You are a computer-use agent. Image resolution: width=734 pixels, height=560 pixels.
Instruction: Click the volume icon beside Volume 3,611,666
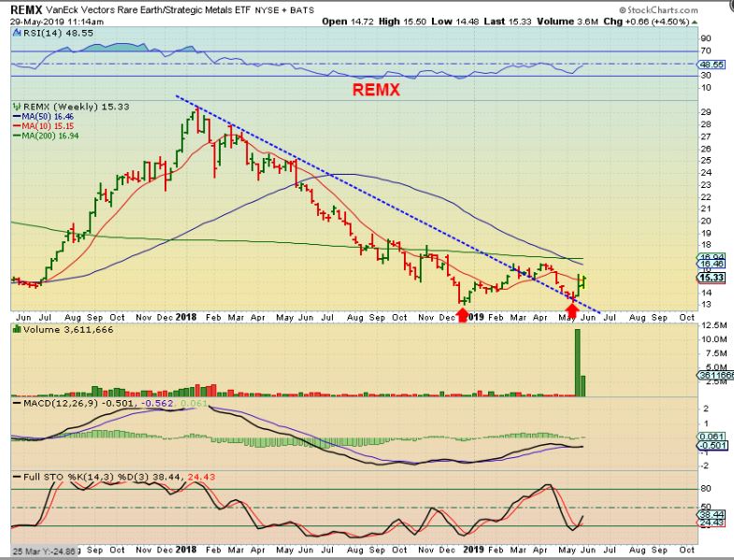[x=18, y=330]
